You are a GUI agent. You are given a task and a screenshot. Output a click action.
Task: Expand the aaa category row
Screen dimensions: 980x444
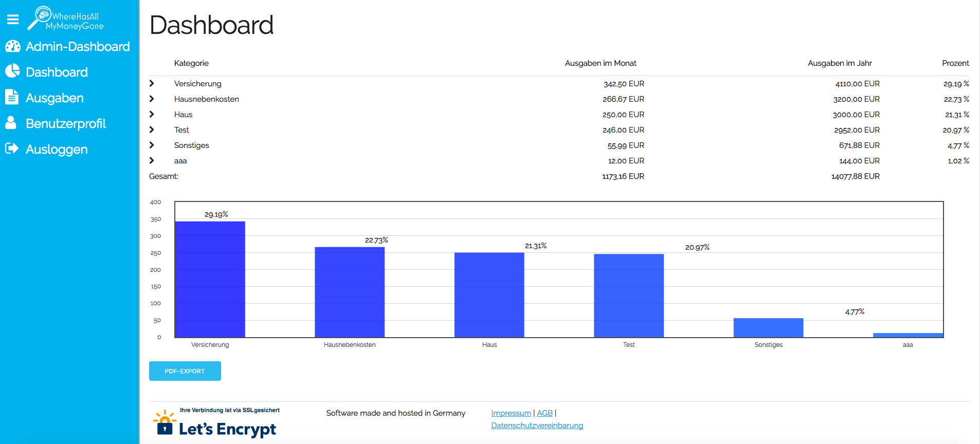pos(152,160)
